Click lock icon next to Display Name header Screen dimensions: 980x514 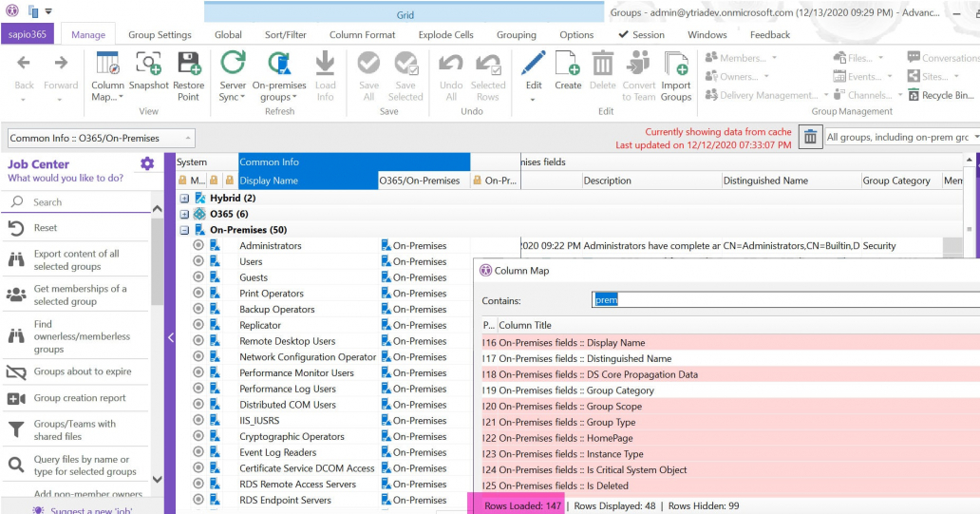[230, 181]
